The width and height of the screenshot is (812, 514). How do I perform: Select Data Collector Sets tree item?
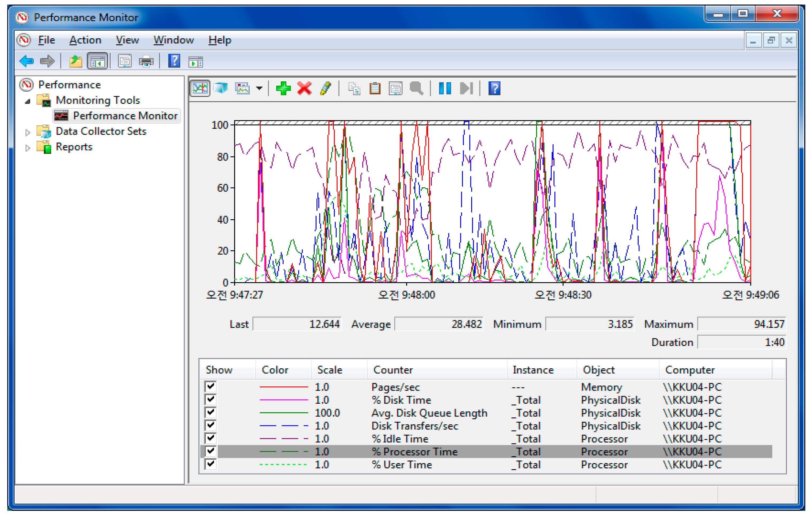[x=101, y=131]
